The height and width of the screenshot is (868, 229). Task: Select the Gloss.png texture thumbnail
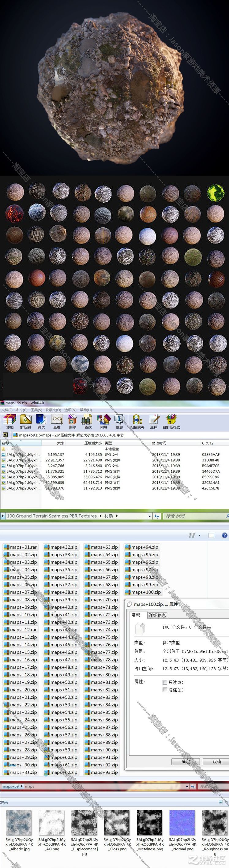pyautogui.click(x=117, y=823)
